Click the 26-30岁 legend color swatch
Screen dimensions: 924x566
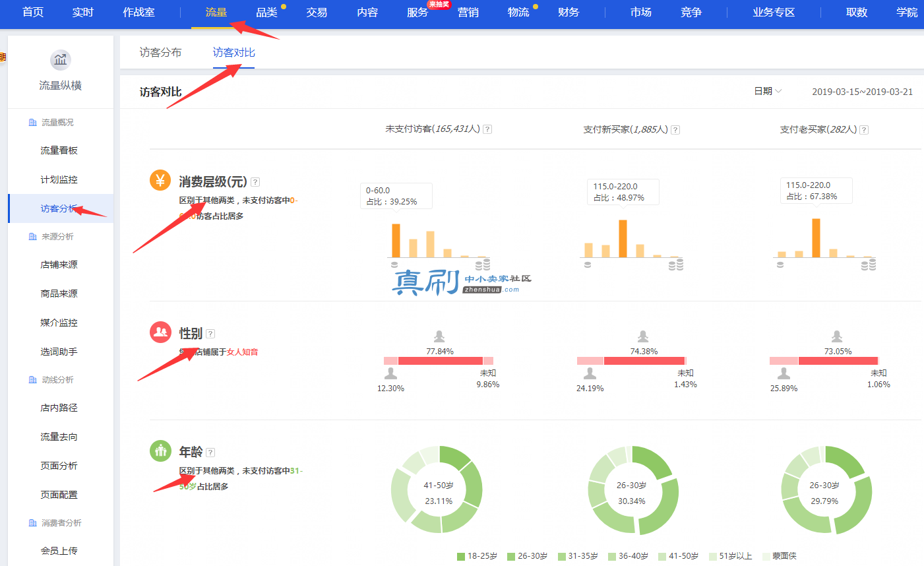511,557
